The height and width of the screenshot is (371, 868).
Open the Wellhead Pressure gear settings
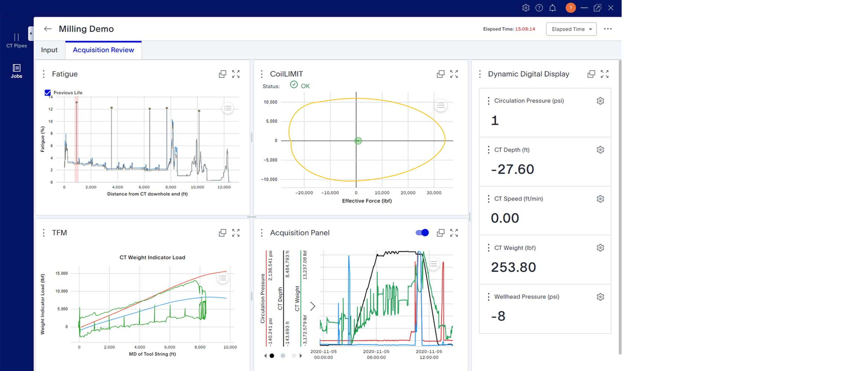click(x=600, y=297)
